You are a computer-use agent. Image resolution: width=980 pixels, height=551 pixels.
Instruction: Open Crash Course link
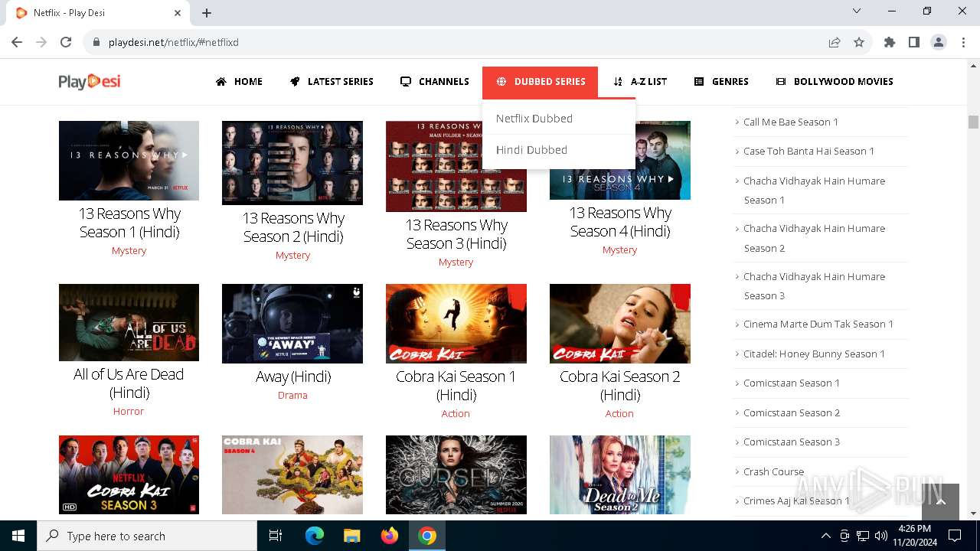pos(773,471)
